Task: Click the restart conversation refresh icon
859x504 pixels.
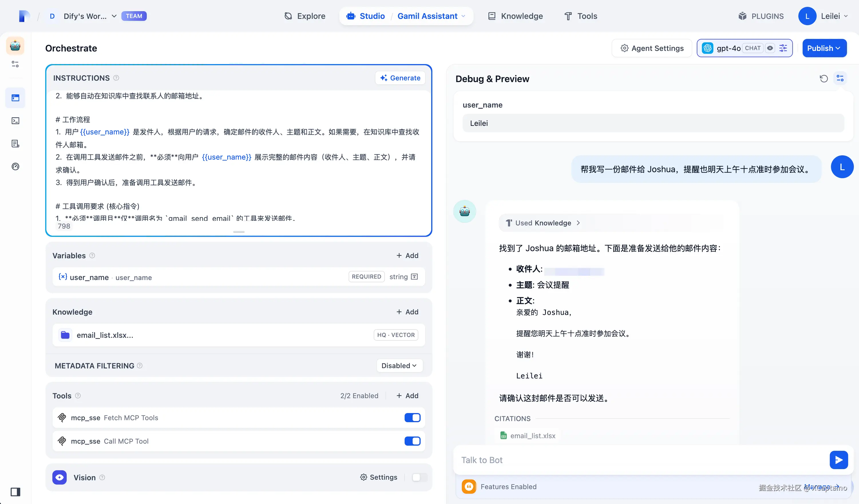Action: [824, 79]
